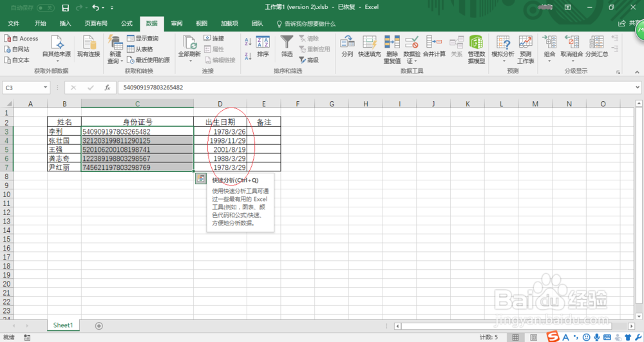644x342 pixels.
Task: Click 显示查询 button
Action: click(x=142, y=38)
